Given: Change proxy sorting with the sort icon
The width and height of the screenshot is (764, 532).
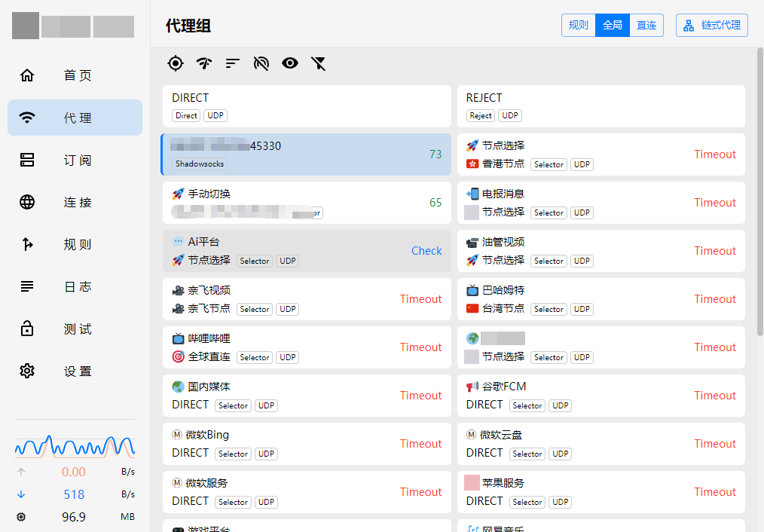Looking at the screenshot, I should click(x=232, y=63).
